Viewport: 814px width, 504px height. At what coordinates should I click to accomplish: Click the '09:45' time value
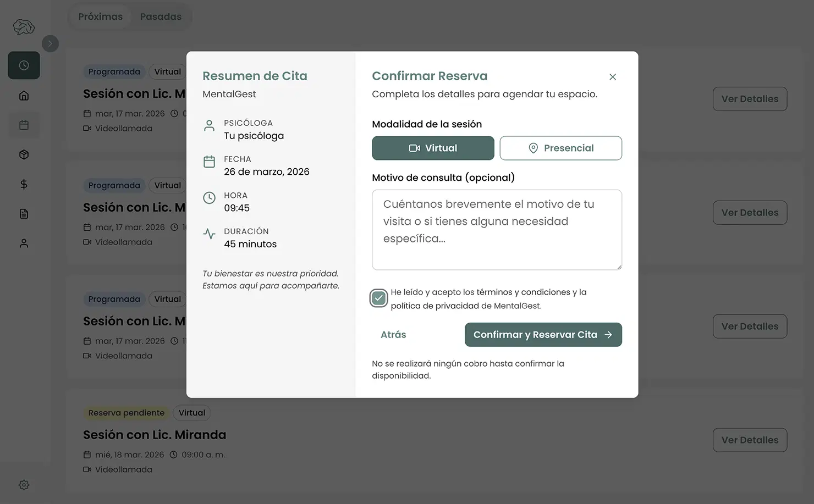[x=237, y=208]
